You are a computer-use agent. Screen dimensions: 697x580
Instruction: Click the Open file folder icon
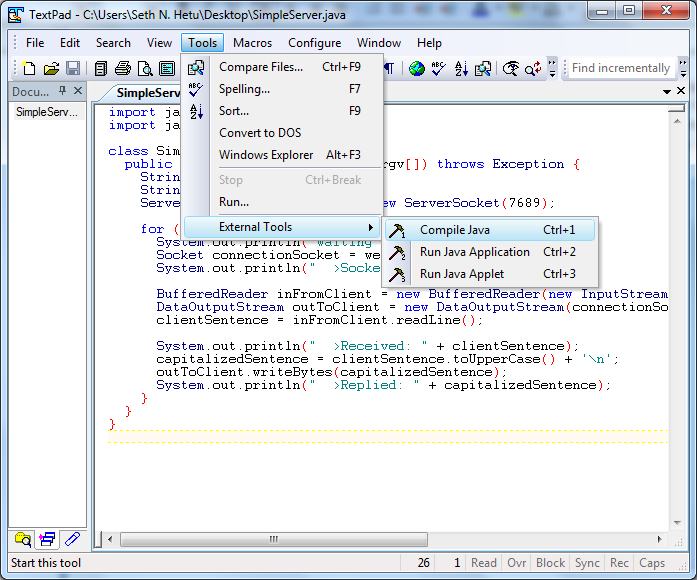51,68
